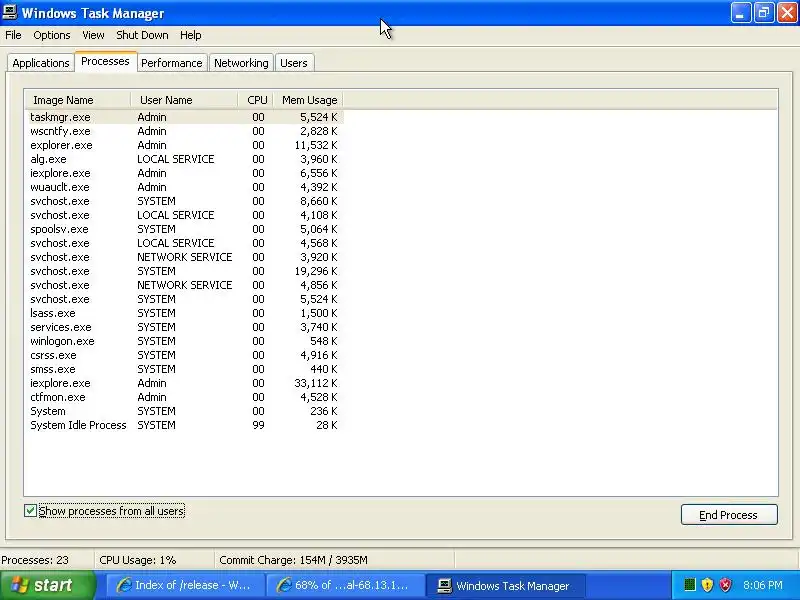This screenshot has height=600, width=800.
Task: Select the csrss.exe process
Action: pos(184,356)
